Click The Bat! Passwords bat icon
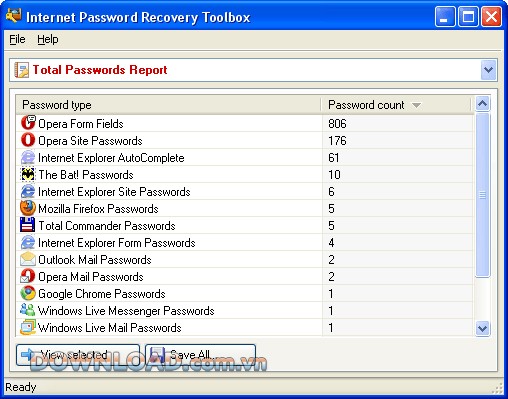Screen dimensions: 508x399 [28, 174]
